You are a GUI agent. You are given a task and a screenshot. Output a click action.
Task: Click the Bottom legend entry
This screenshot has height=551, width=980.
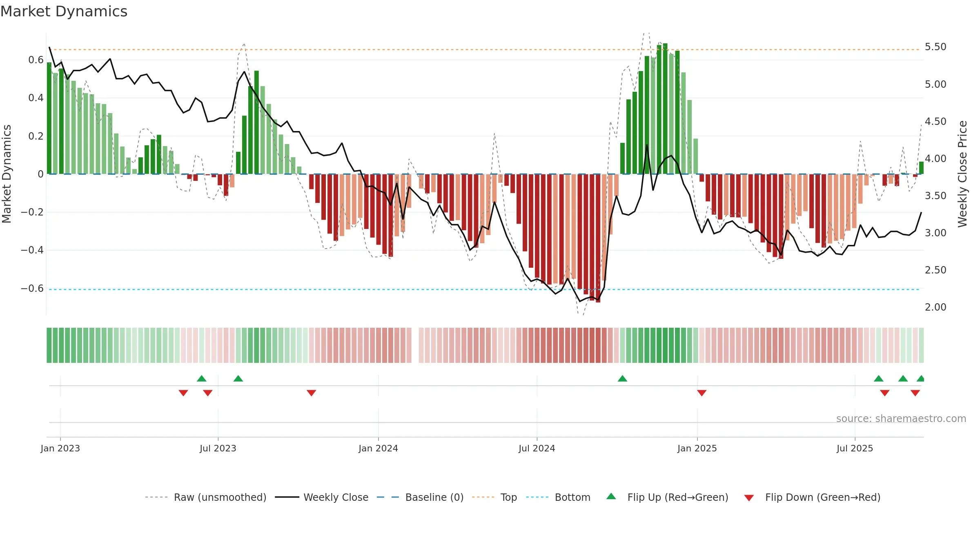pyautogui.click(x=558, y=497)
